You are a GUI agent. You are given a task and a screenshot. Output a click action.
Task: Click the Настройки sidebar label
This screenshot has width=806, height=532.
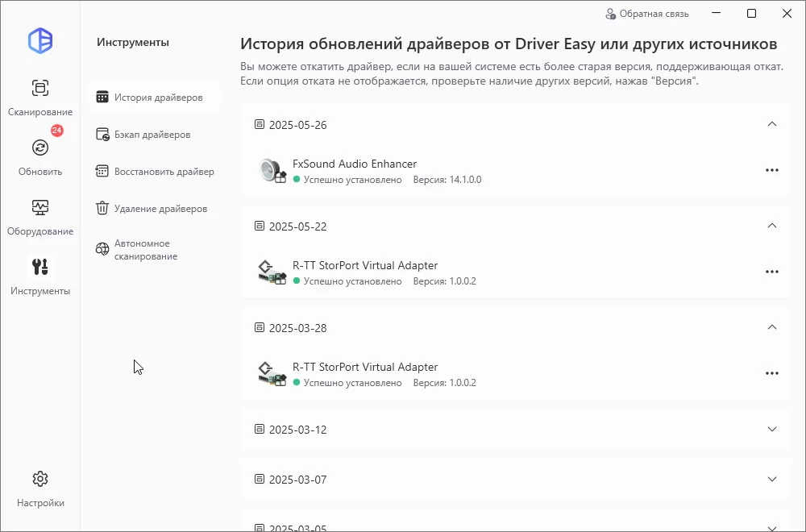tap(40, 503)
